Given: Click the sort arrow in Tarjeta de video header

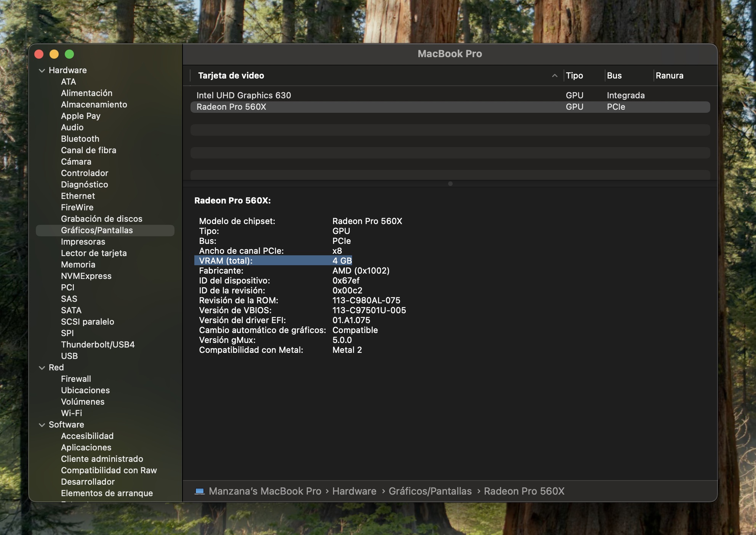Looking at the screenshot, I should [554, 76].
